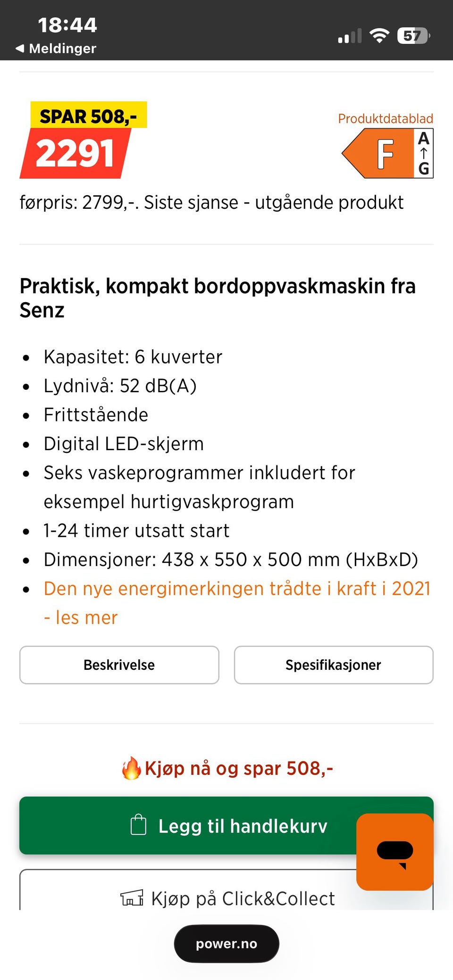Viewport: 453px width, 980px height.
Task: Open the energimerkingen les mer link
Action: pos(237,603)
